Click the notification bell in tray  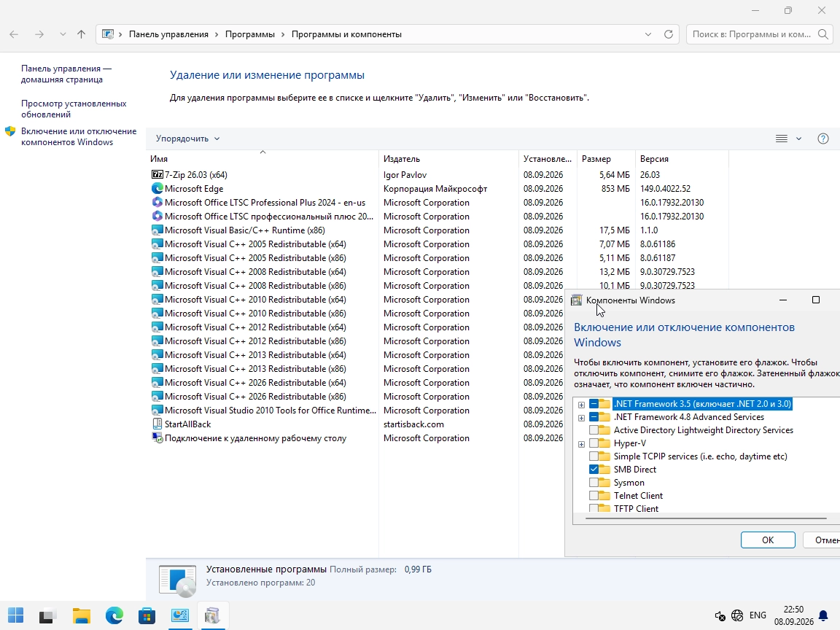point(823,615)
